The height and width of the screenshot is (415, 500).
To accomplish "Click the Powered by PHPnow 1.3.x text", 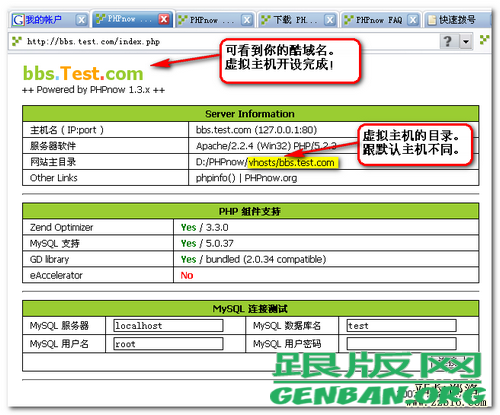I will [x=93, y=90].
